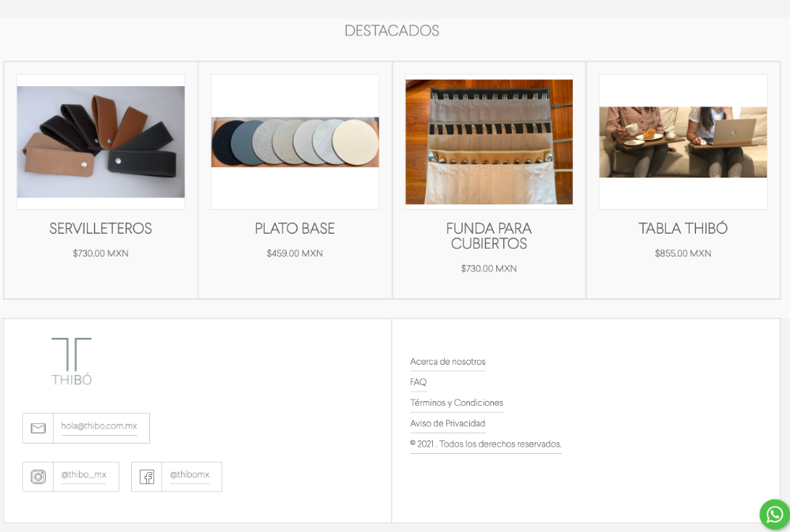Select the PLATO BASE product title
The height and width of the screenshot is (532, 790).
tap(295, 229)
